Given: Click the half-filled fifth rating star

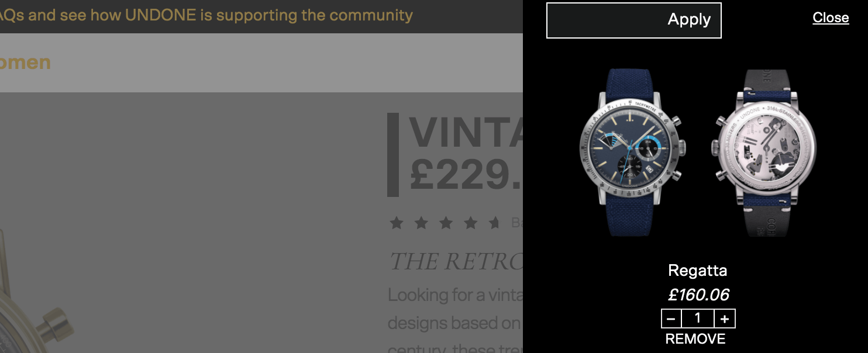Looking at the screenshot, I should pyautogui.click(x=495, y=223).
